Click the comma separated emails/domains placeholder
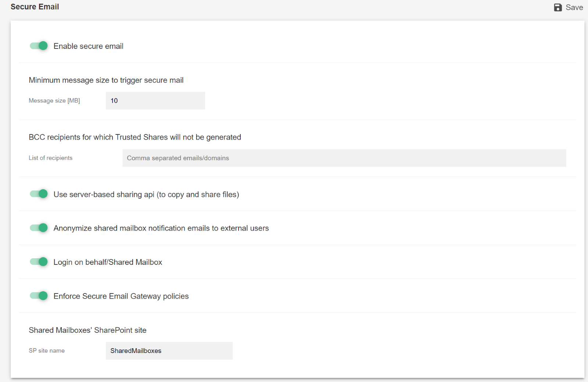This screenshot has width=588, height=382. (x=178, y=158)
